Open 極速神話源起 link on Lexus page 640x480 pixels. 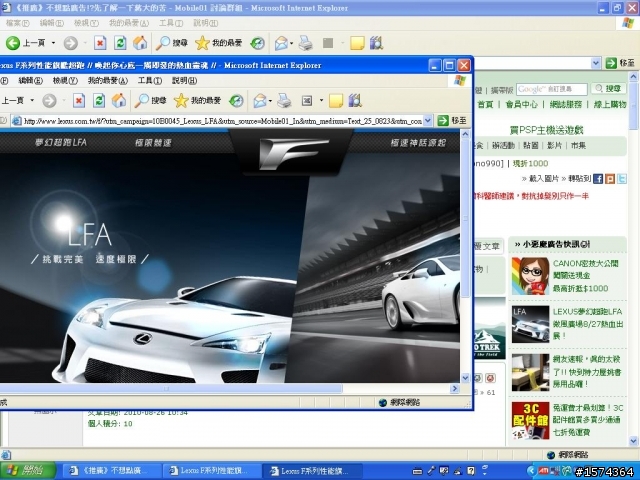coord(418,143)
